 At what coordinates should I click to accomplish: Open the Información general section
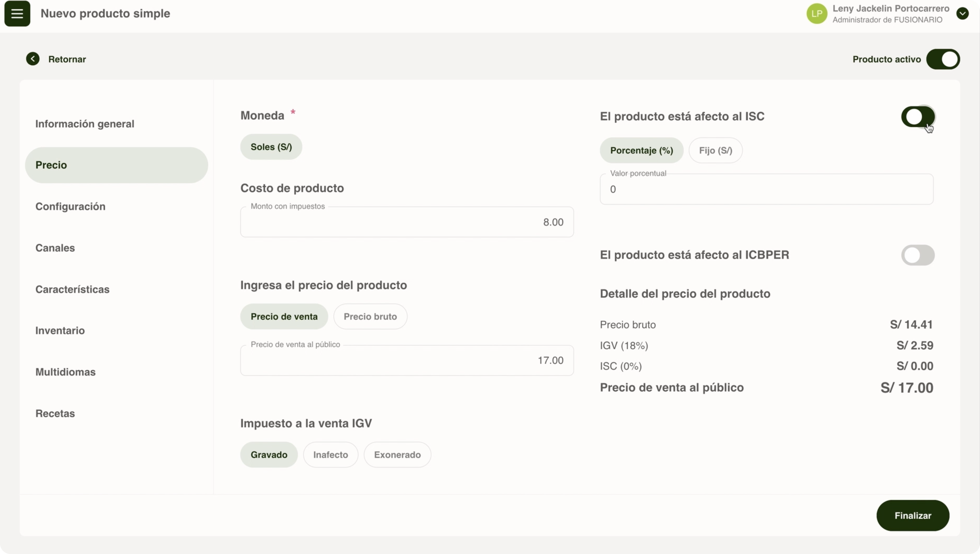(85, 124)
